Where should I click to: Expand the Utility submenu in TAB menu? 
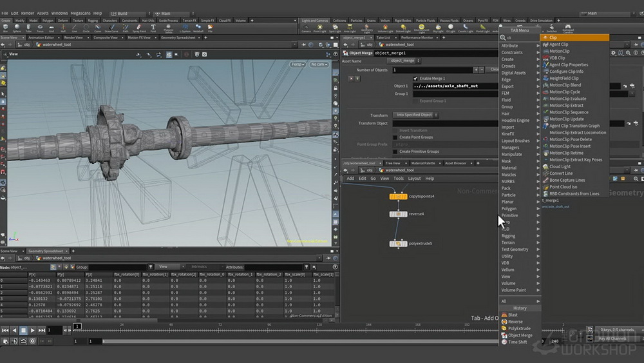520,256
